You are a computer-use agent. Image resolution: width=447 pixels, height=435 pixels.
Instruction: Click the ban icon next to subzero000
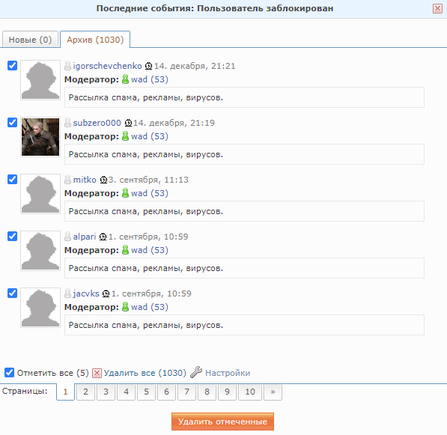(128, 123)
